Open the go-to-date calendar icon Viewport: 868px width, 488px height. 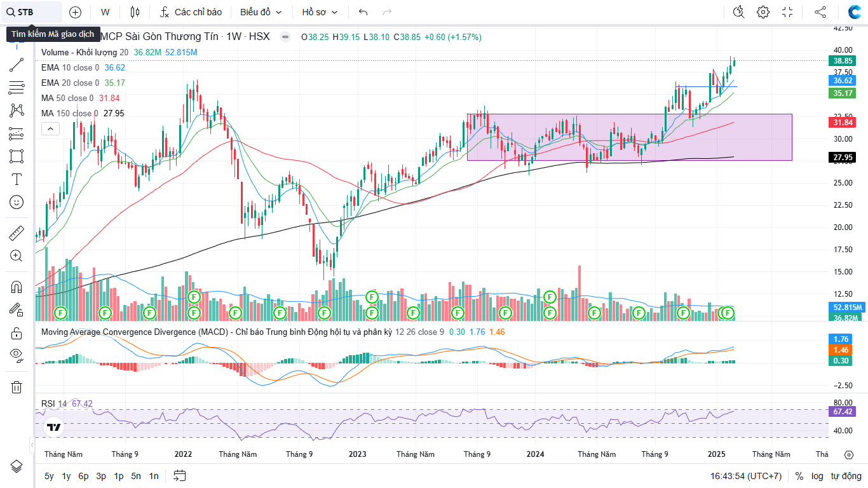click(x=179, y=476)
